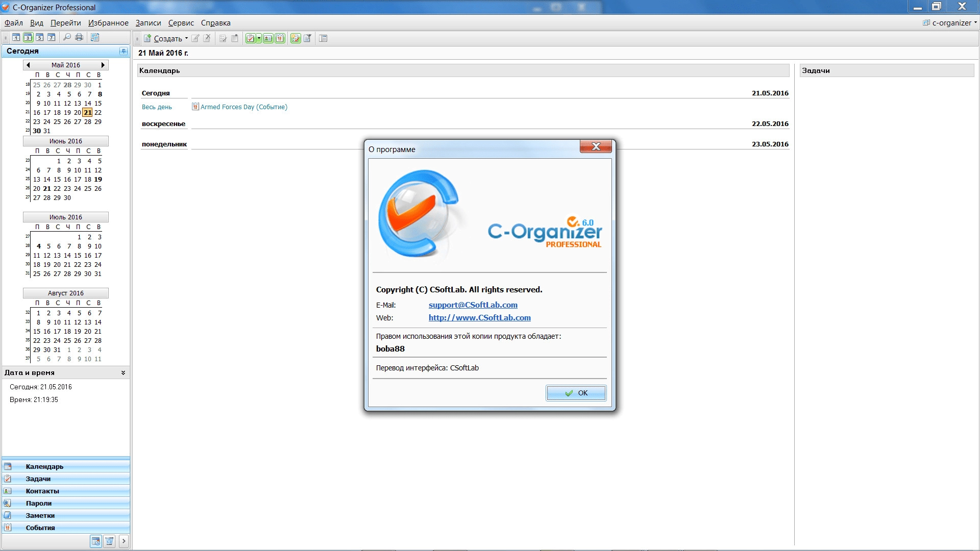The image size is (980, 551).
Task: Toggle tasks display button in toolbar
Action: pos(251,38)
